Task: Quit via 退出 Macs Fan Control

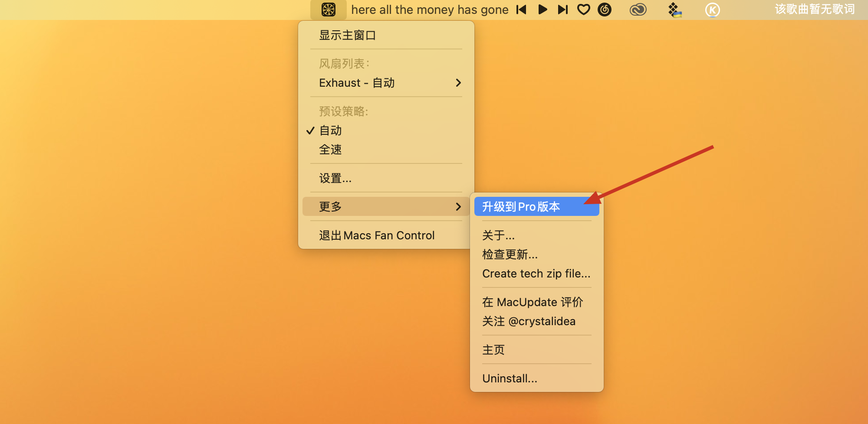Action: [x=377, y=235]
